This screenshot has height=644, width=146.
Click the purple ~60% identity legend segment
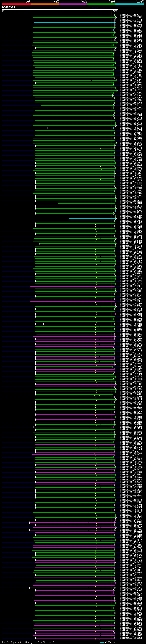coord(73,4)
